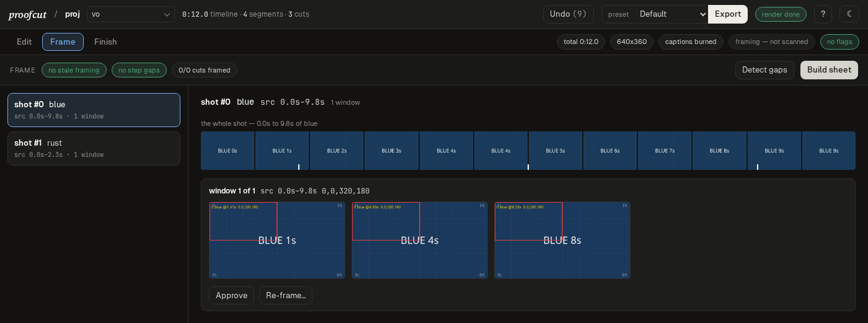Switch to the Frame tab
The image size is (868, 323).
[63, 42]
